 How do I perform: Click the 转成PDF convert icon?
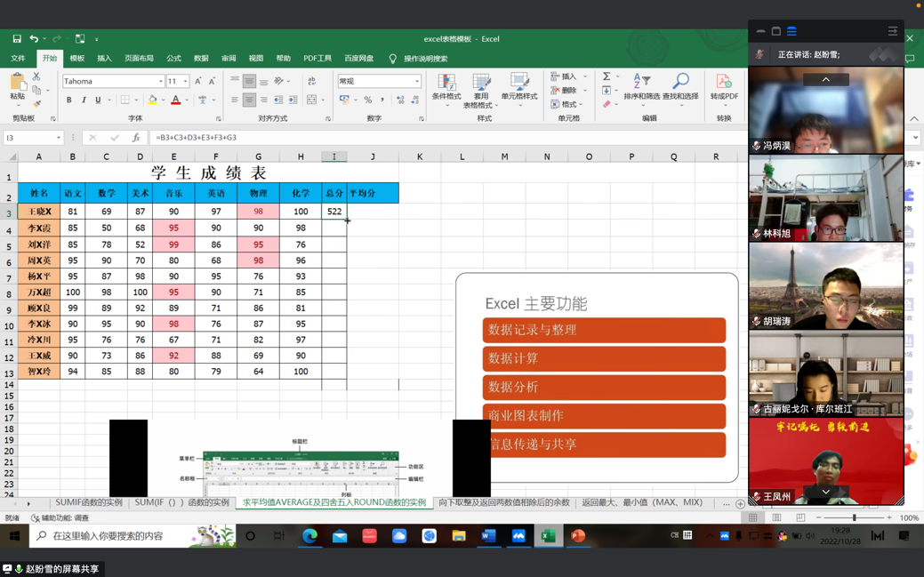724,84
